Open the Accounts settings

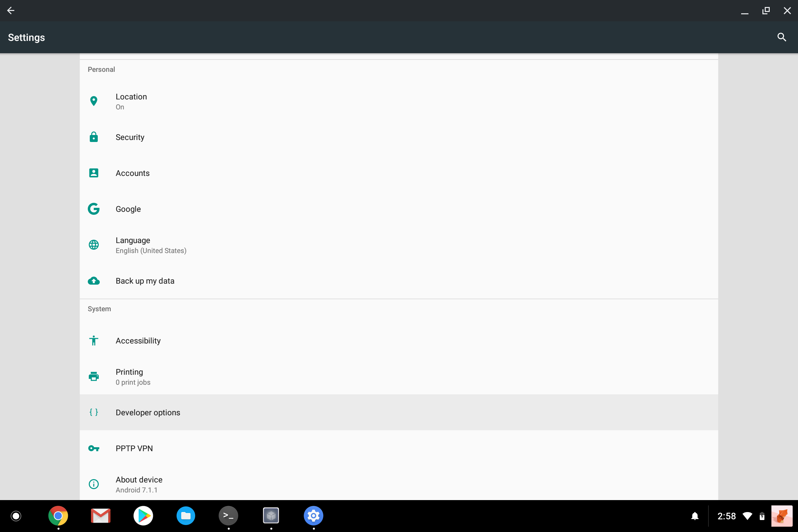click(132, 173)
